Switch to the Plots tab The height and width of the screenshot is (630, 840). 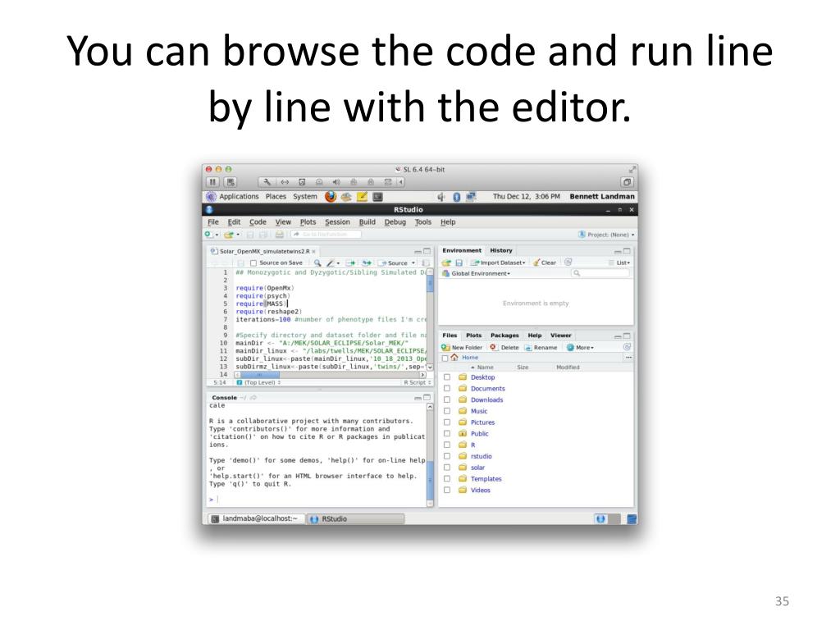(x=473, y=336)
